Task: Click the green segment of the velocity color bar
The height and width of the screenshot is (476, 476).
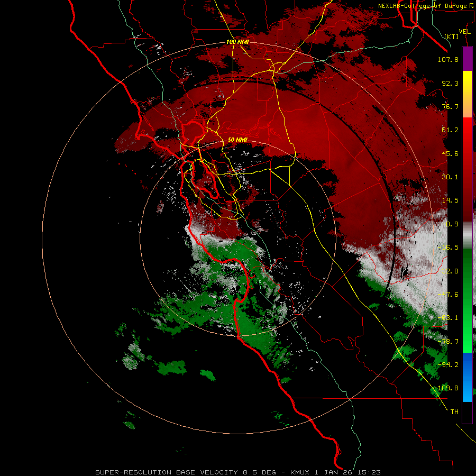Action: coord(467,300)
